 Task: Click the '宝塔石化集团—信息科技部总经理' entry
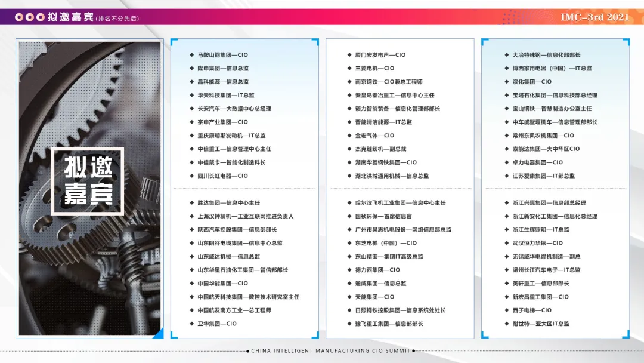pos(555,95)
